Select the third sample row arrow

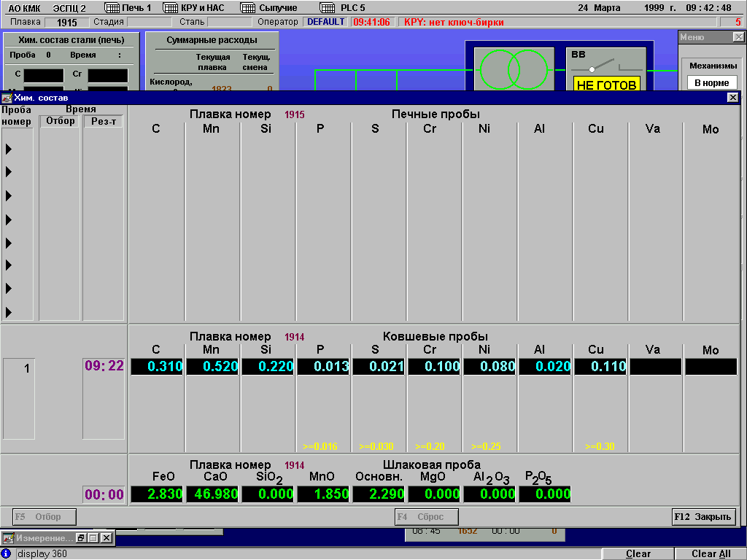[9, 195]
